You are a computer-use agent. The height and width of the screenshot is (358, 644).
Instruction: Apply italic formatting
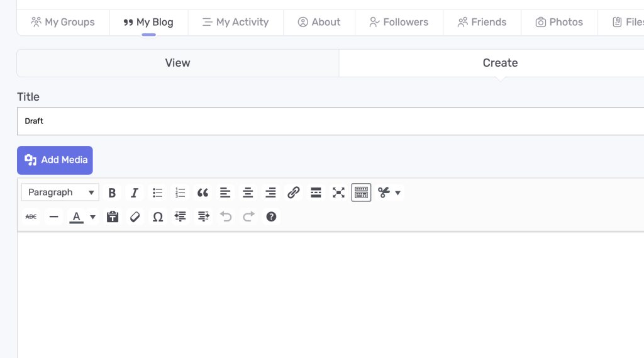135,193
